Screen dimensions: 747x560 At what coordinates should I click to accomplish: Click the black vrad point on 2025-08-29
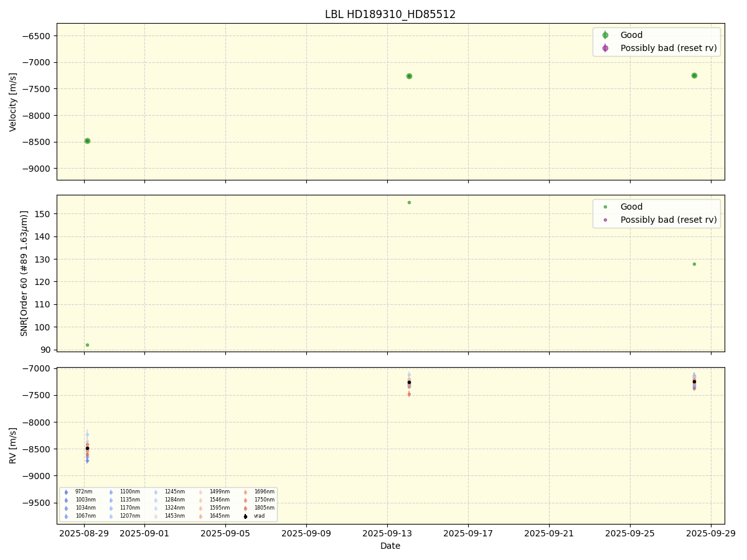click(87, 448)
